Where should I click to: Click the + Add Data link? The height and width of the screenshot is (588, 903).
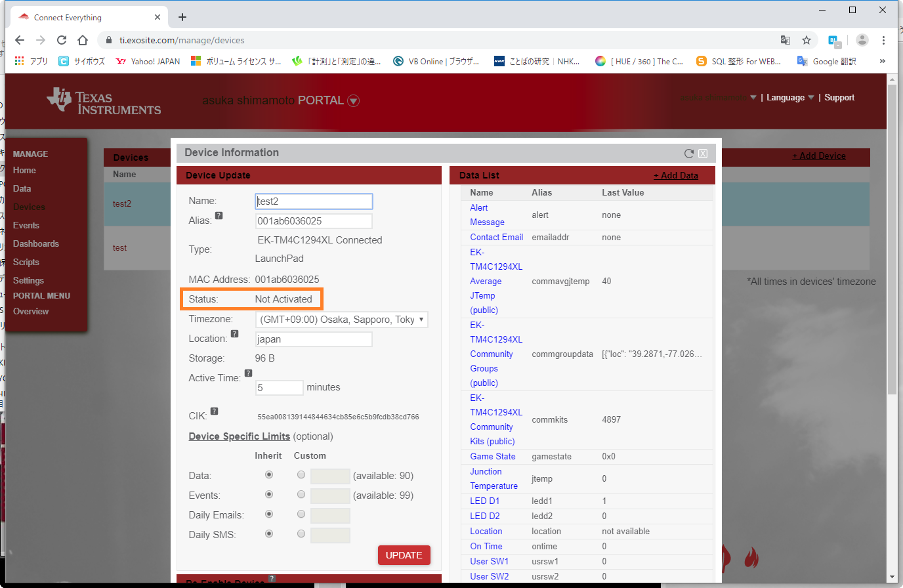[676, 175]
